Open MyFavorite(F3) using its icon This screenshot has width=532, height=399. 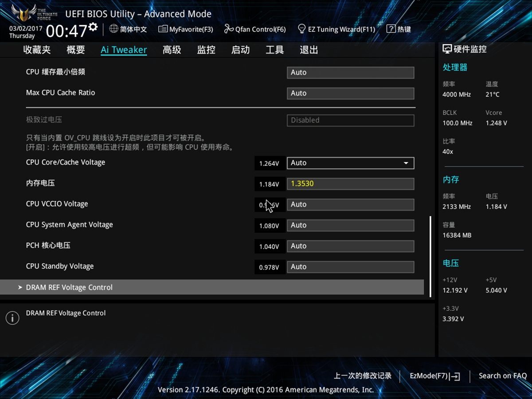click(162, 29)
